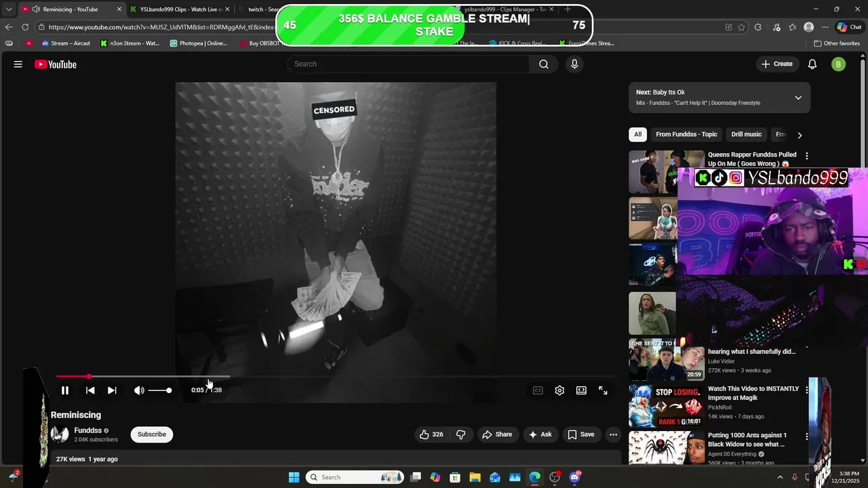Pause the video playback
This screenshot has height=488, width=868.
pos(65,390)
